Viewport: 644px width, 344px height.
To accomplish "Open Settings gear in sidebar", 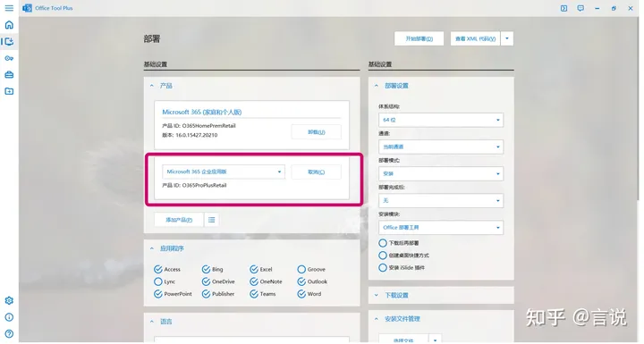I will pyautogui.click(x=9, y=300).
